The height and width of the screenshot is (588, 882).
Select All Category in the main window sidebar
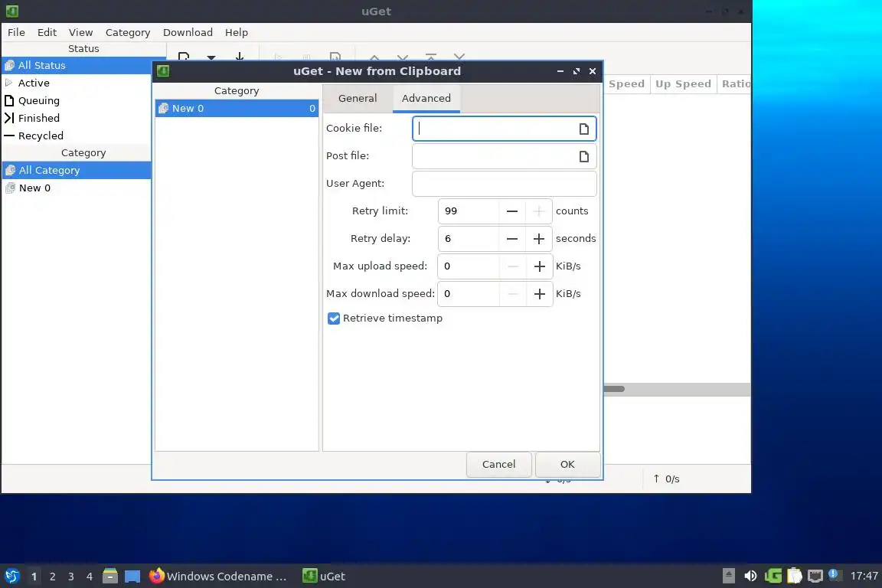77,171
